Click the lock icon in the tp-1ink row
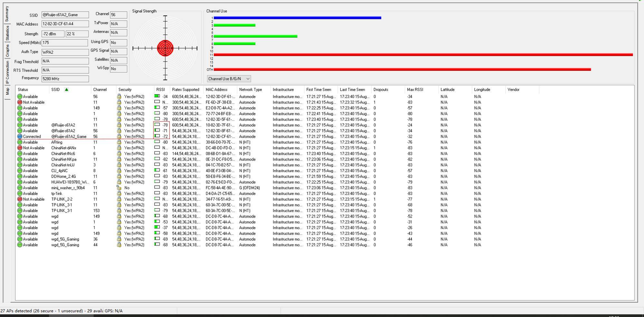This screenshot has height=317, width=644. click(x=119, y=193)
